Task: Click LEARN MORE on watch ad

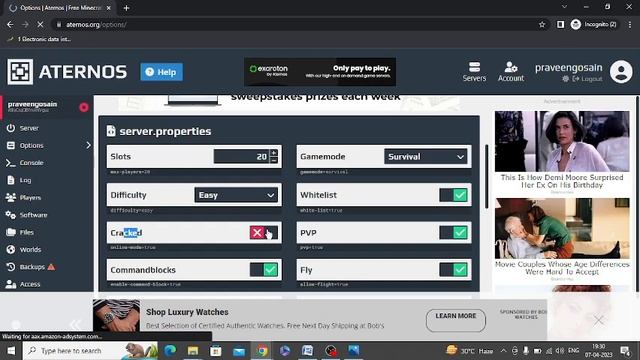Action: (x=456, y=320)
